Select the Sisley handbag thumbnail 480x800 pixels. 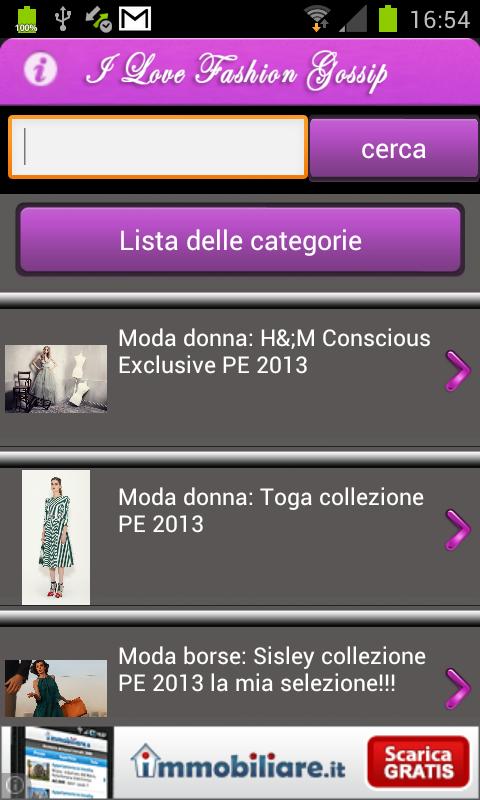coord(56,688)
